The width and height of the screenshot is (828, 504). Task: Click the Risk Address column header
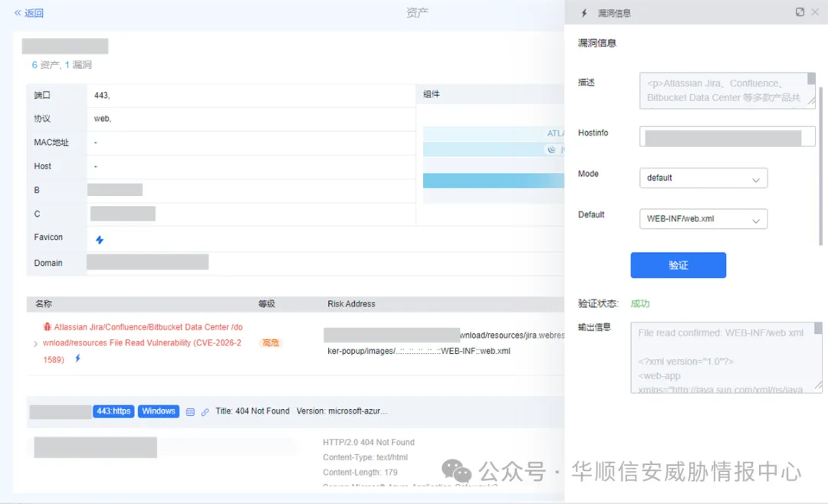point(351,304)
